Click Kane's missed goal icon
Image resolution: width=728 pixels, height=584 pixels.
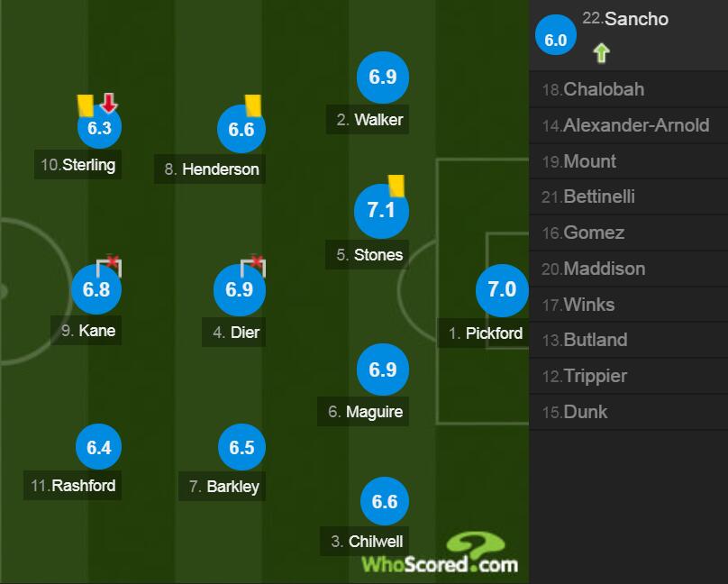coord(110,266)
